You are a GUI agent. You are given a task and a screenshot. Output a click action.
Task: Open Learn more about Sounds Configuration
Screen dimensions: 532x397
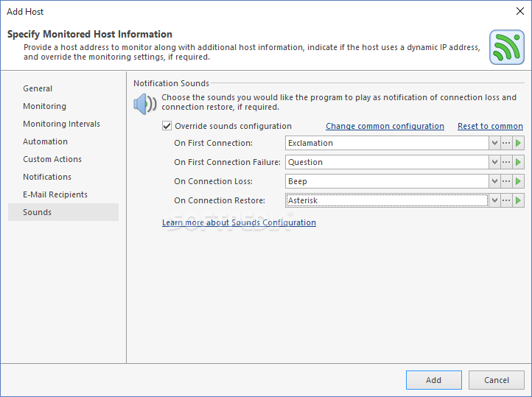[x=239, y=222]
